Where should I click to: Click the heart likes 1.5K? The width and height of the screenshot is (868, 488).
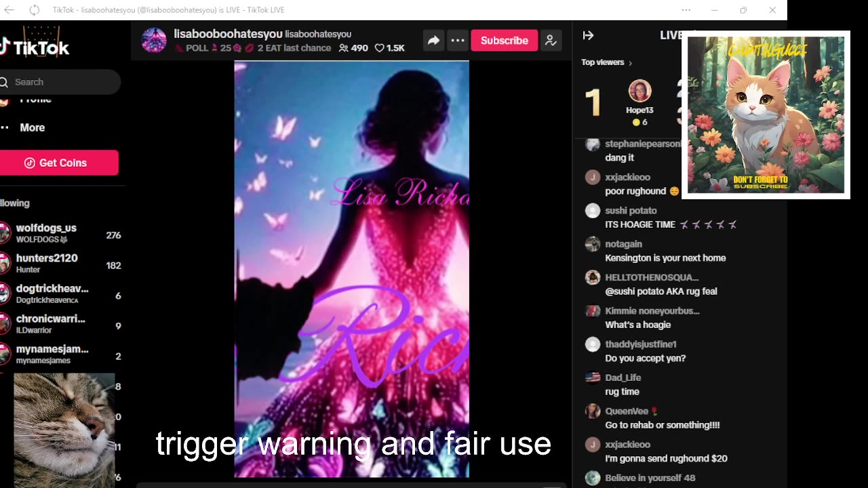click(390, 48)
